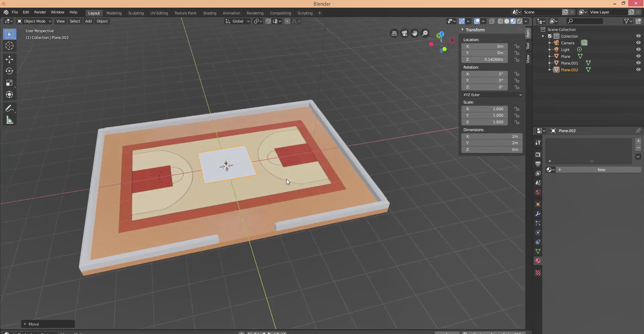Collapse the Collection tree in outliner
The image size is (644, 334).
(543, 36)
